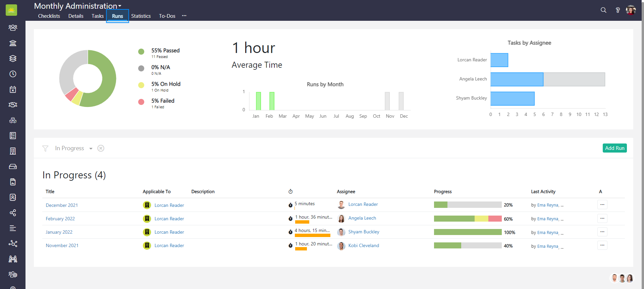
Task: Open the handshake icon in sidebar
Action: pyautogui.click(x=13, y=105)
